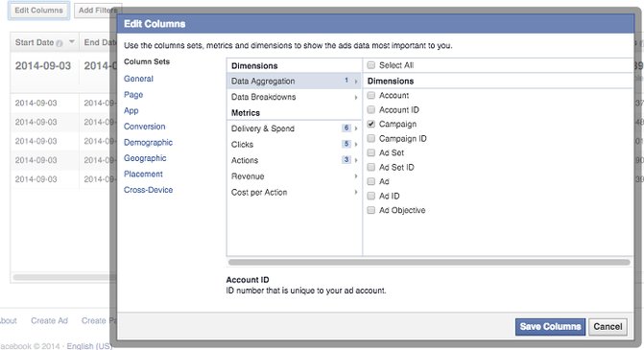The image size is (644, 350).
Task: Choose the Placement column set
Action: (143, 174)
